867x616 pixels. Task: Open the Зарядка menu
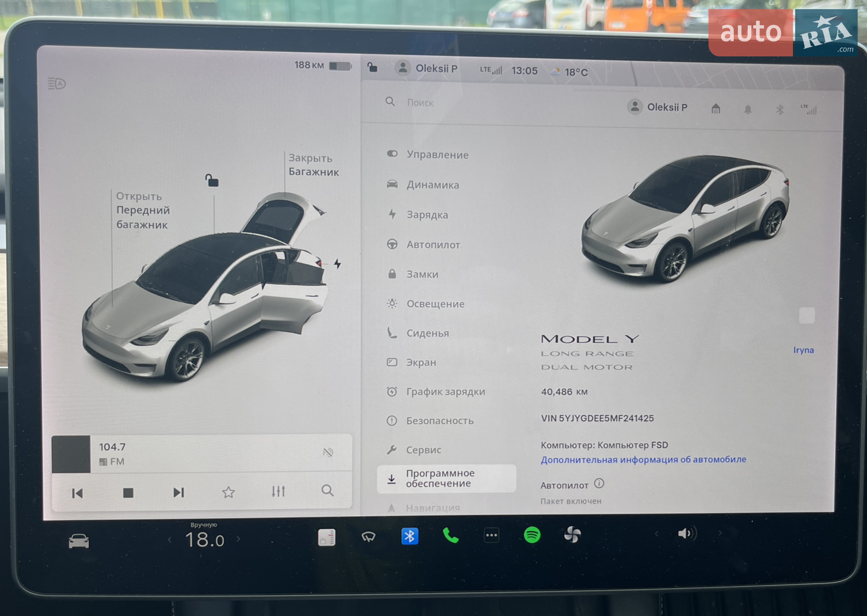click(417, 214)
